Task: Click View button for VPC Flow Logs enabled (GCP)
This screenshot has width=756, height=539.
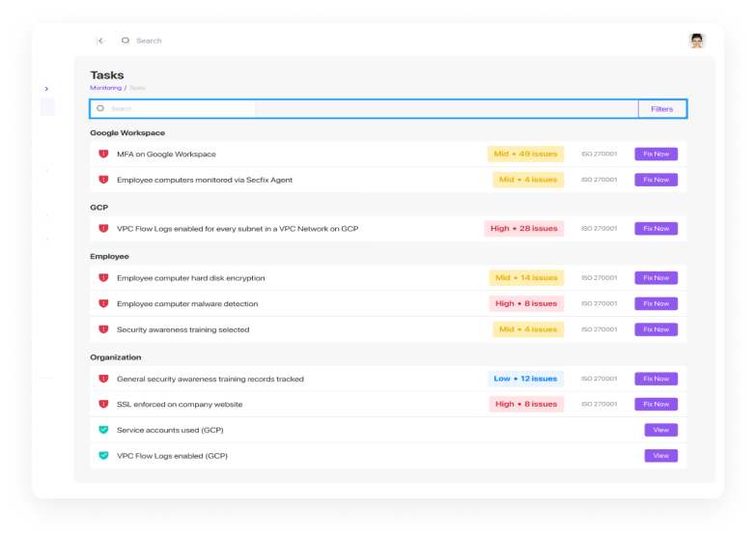Action: point(660,456)
